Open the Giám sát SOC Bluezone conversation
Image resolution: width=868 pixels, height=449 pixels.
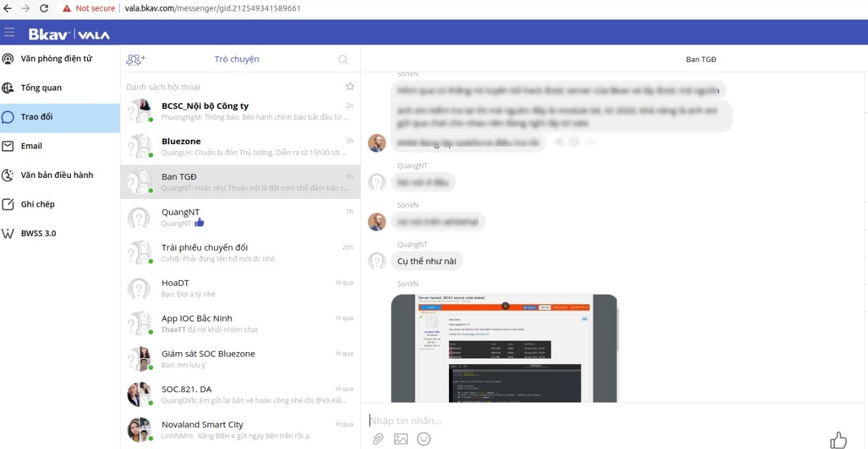pos(240,359)
